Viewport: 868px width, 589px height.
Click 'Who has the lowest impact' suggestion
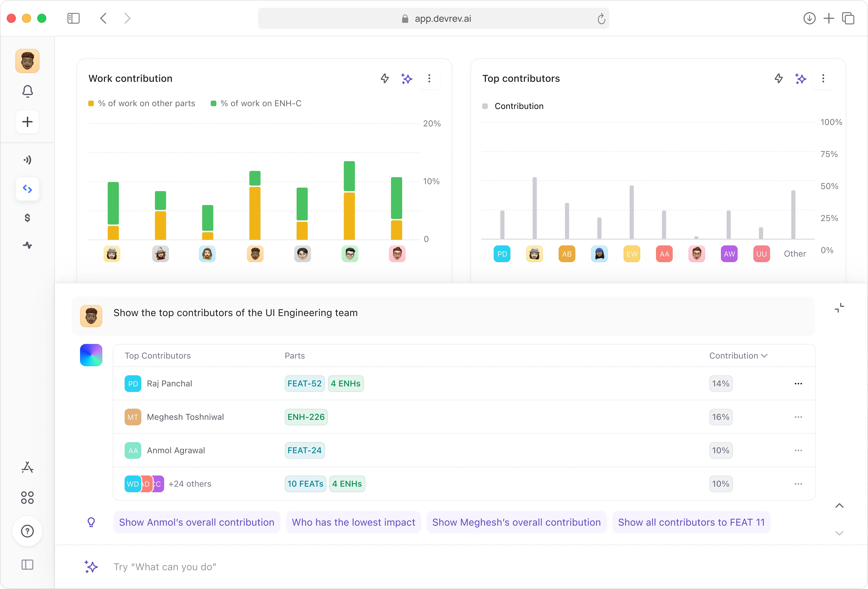tap(353, 522)
